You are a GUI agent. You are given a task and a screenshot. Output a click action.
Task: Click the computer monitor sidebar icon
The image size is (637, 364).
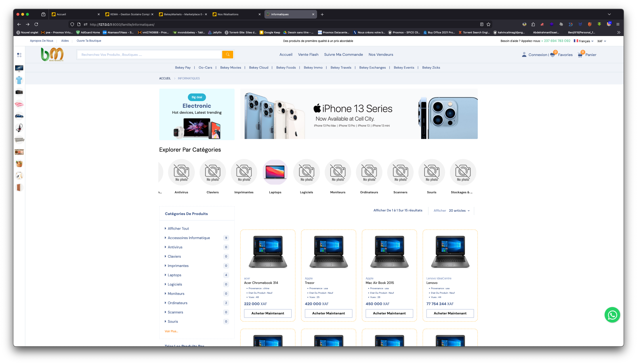pos(19,68)
